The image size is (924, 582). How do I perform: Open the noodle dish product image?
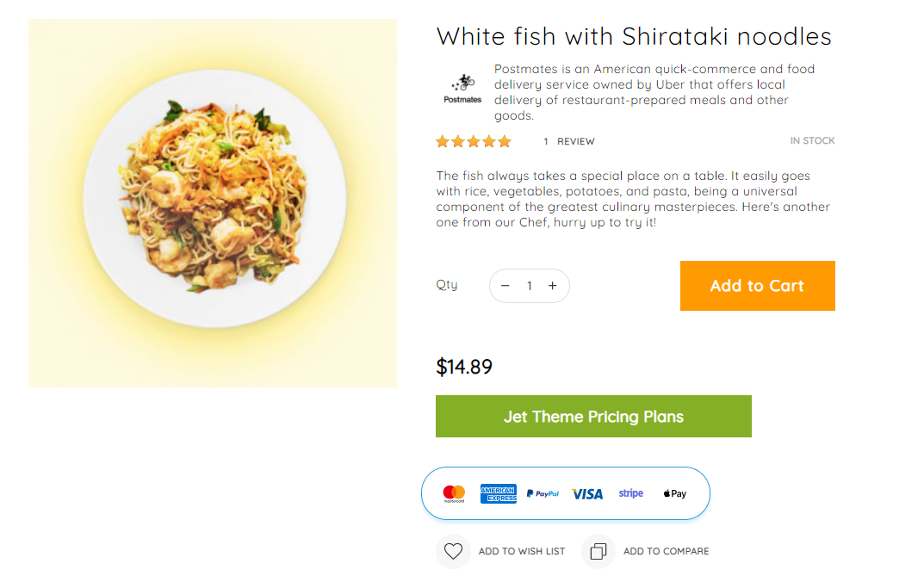click(x=213, y=203)
